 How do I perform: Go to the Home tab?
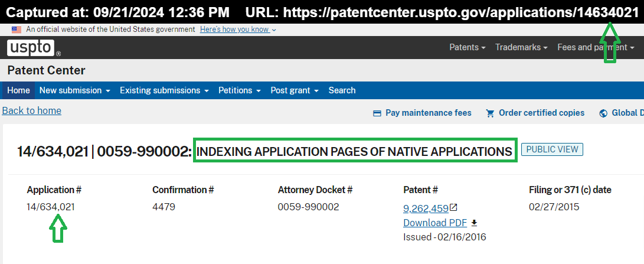point(18,90)
